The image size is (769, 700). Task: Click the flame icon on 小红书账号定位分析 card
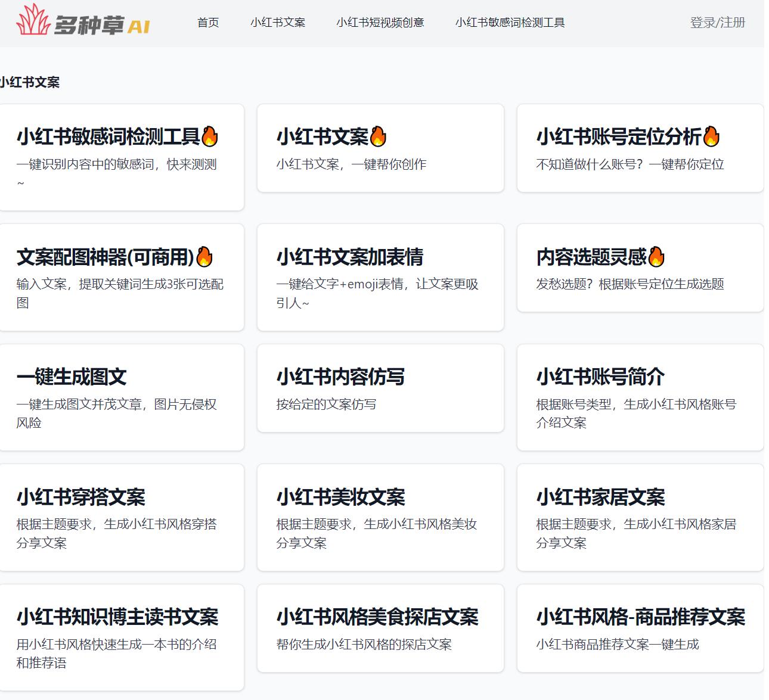(711, 136)
